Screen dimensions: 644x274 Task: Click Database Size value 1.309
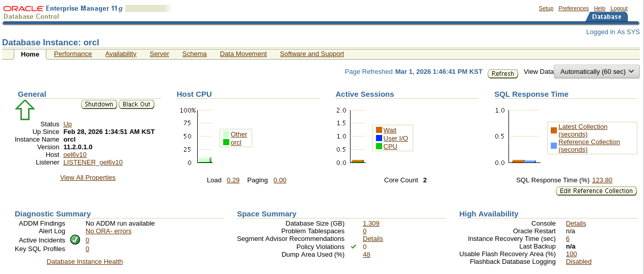coord(371,224)
